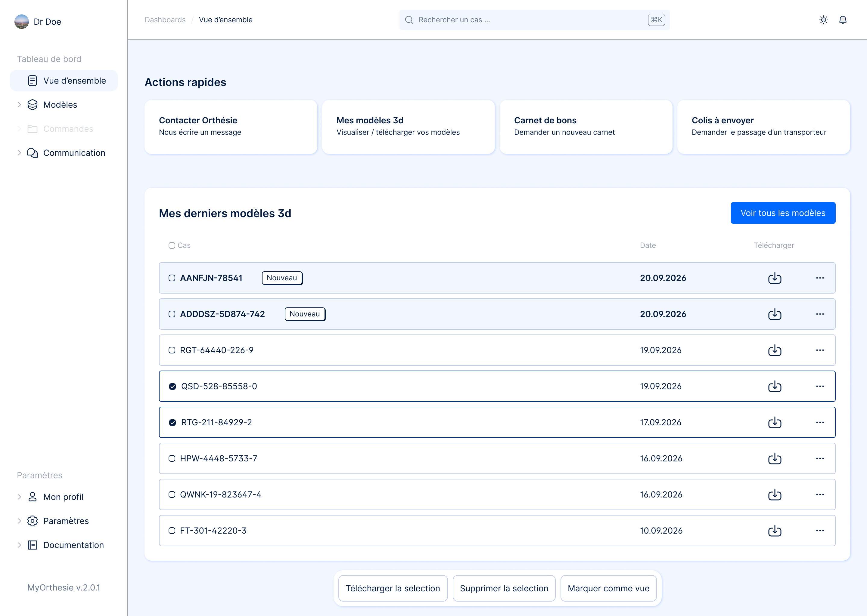Click the search magnifier icon
The height and width of the screenshot is (616, 867).
[409, 20]
